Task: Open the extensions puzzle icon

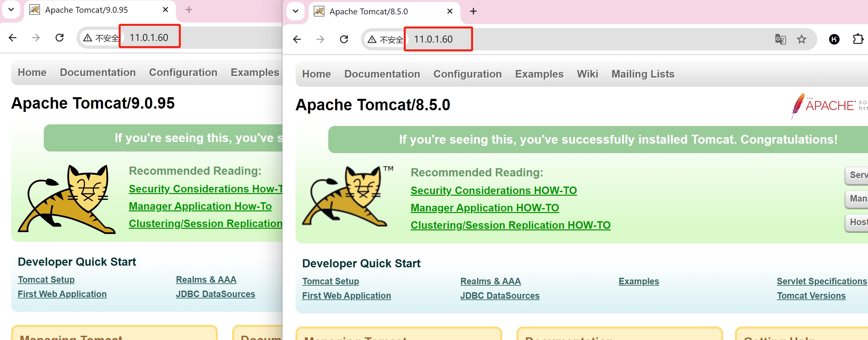Action: 858,39
